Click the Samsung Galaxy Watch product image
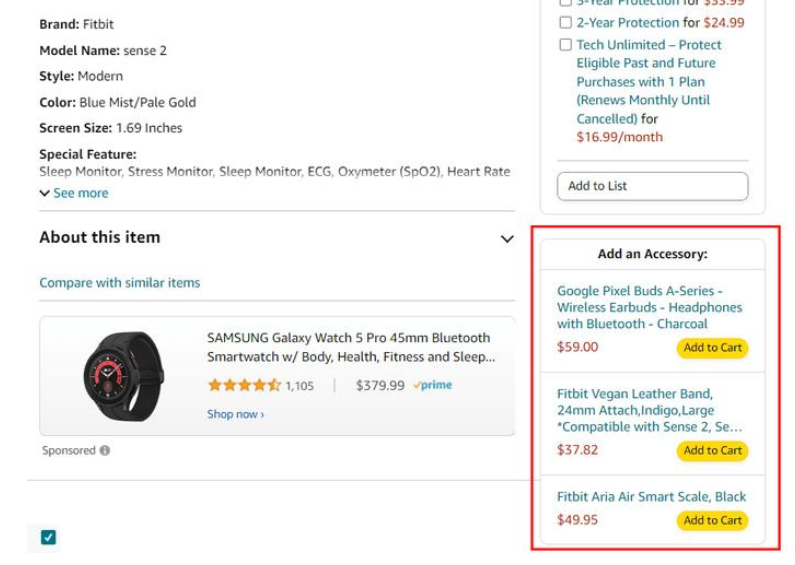This screenshot has height=565, width=795. 123,375
